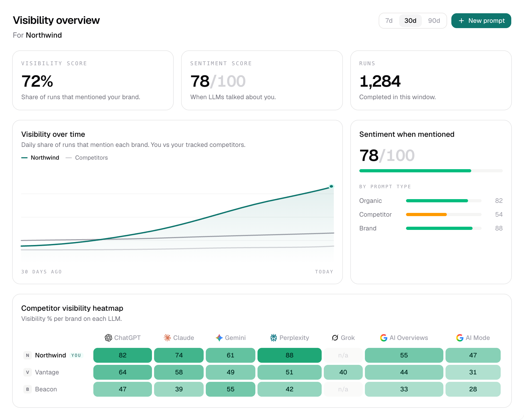
Task: Click Beacon AI Overviews cell showing 33
Action: click(404, 389)
